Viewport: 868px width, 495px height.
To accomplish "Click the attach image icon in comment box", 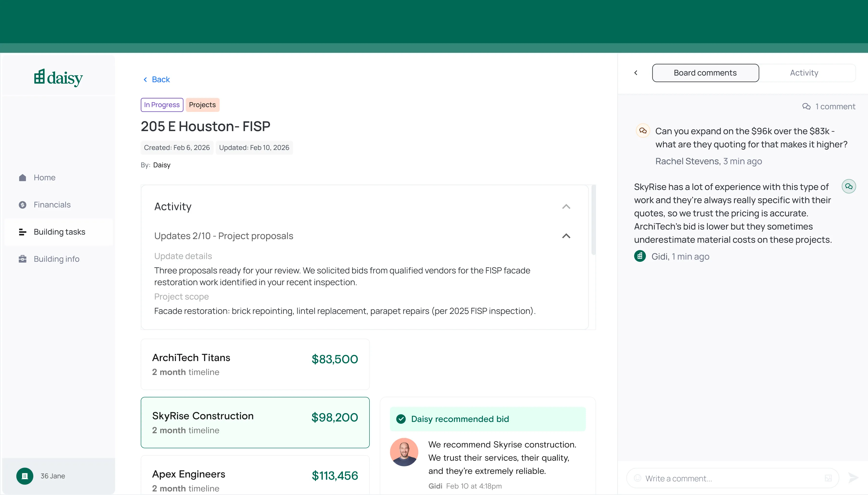I will [828, 478].
